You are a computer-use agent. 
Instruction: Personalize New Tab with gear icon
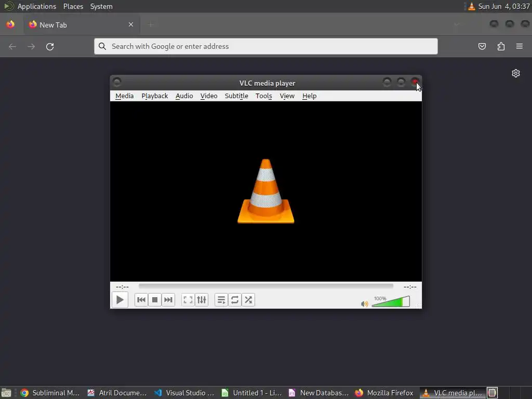[516, 73]
